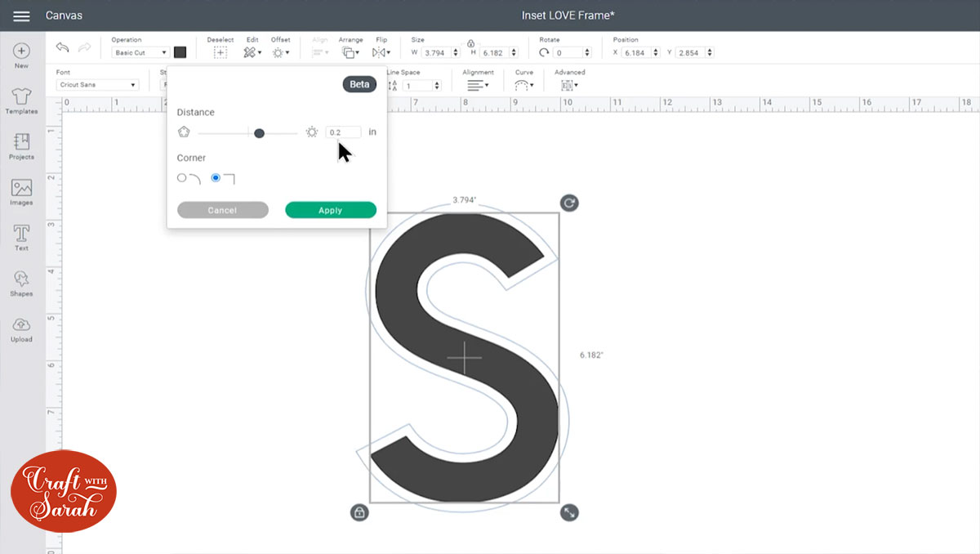Expand the Arrange dropdown
Screen dimensions: 980x554
350,51
